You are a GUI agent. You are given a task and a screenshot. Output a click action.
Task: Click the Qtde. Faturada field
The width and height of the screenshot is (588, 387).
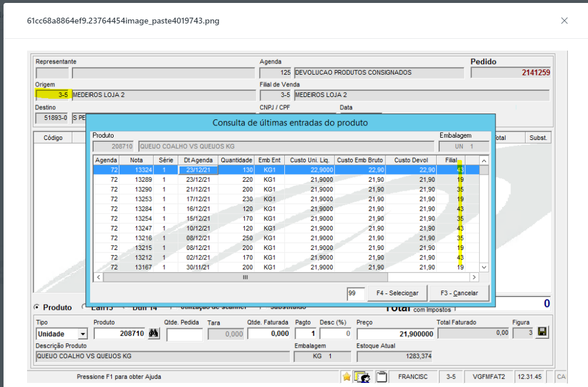tap(269, 333)
